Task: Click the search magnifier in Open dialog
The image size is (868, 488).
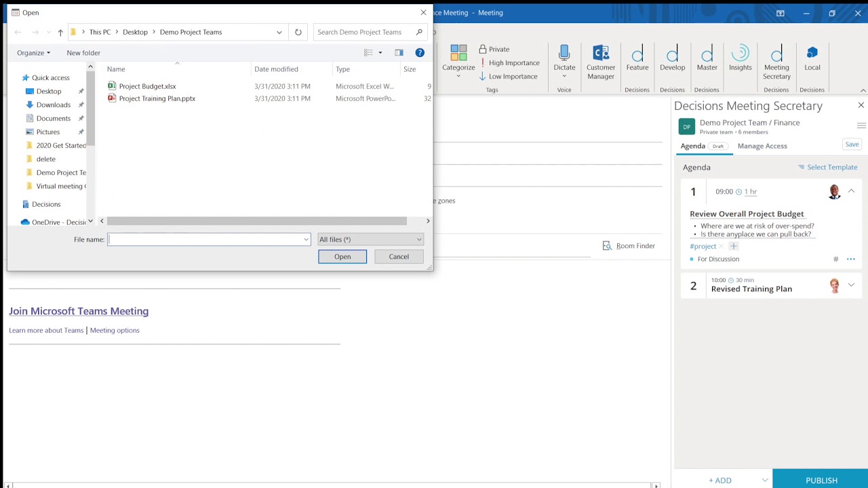Action: 419,32
